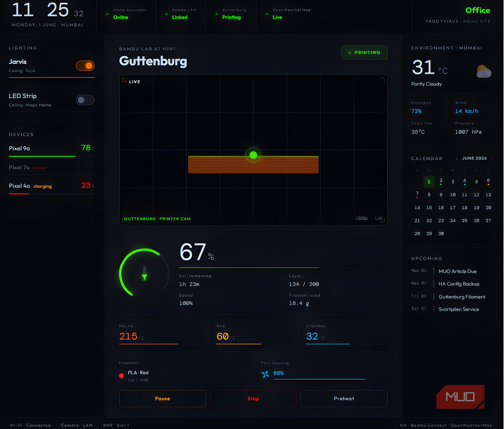
Task: Click the Feels like 35°C value
Action: 418,132
